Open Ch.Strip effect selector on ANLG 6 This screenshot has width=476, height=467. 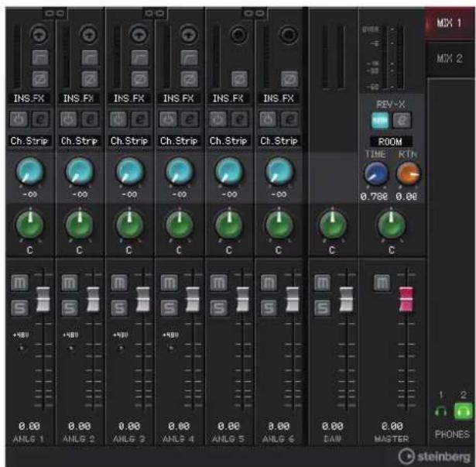(x=279, y=141)
